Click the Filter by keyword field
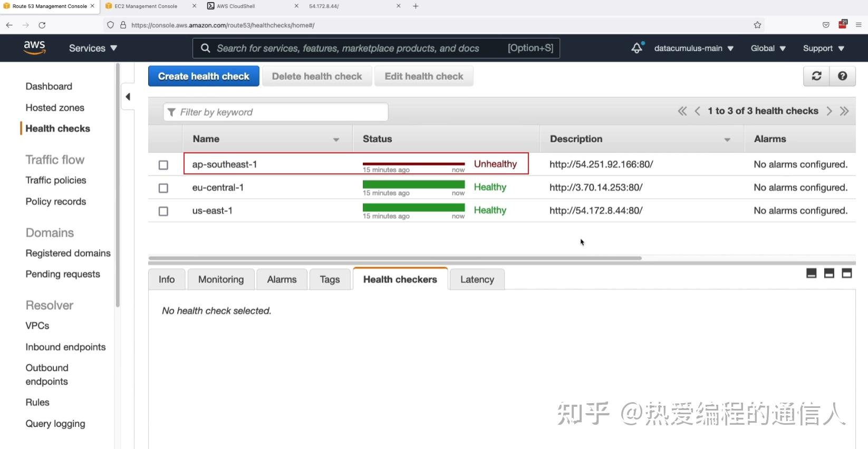This screenshot has width=868, height=449. point(276,112)
